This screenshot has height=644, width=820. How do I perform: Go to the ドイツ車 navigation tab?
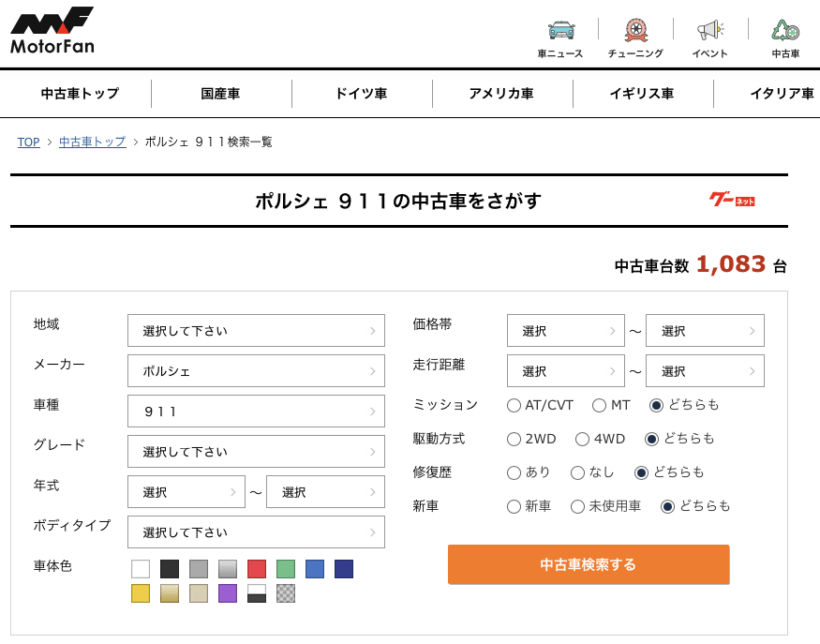click(x=361, y=94)
